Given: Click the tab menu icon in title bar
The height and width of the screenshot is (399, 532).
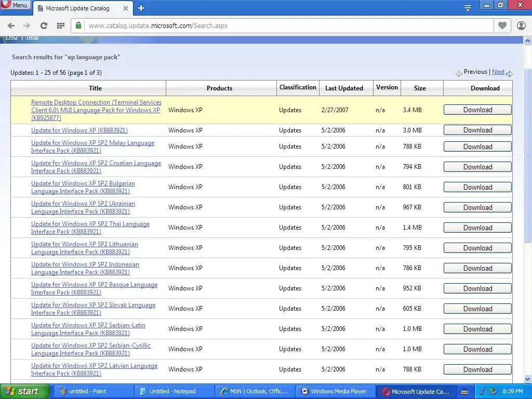Looking at the screenshot, I should (x=468, y=8).
